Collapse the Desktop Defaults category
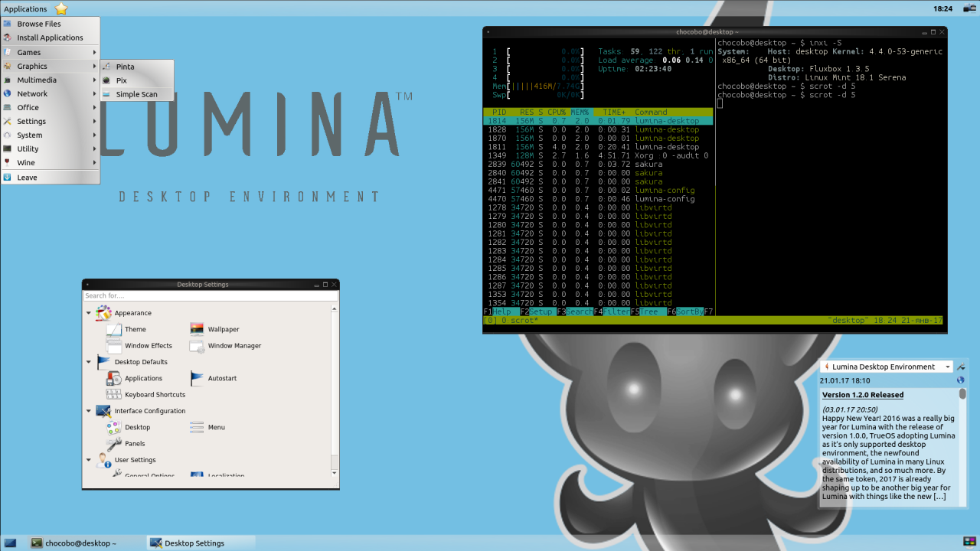The image size is (980, 551). point(89,362)
